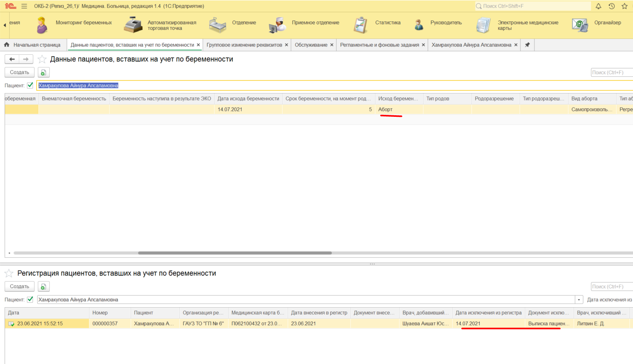Uncheck the upper Пациент filter checkbox
The width and height of the screenshot is (633, 364).
pos(30,85)
